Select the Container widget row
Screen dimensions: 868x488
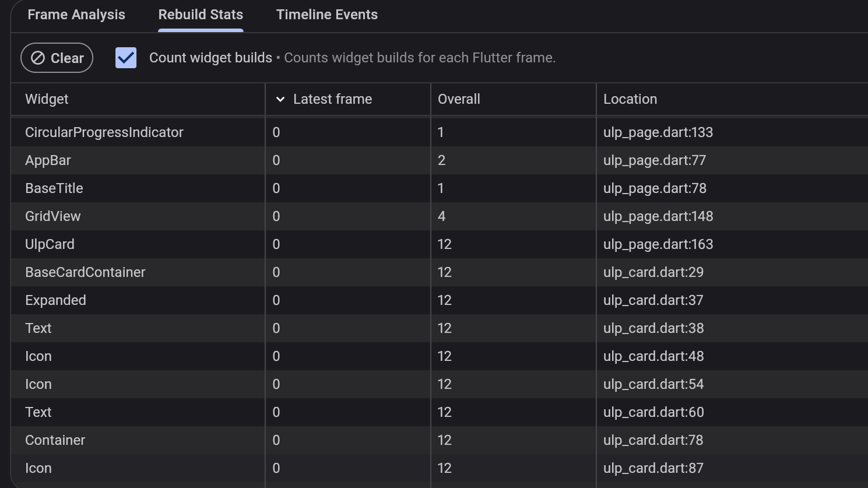tap(440, 440)
